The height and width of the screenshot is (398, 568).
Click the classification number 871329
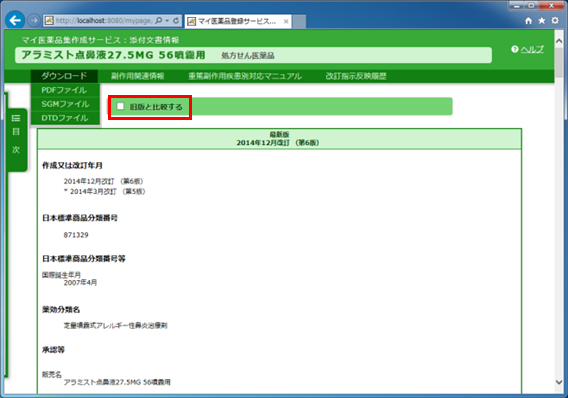(x=76, y=235)
